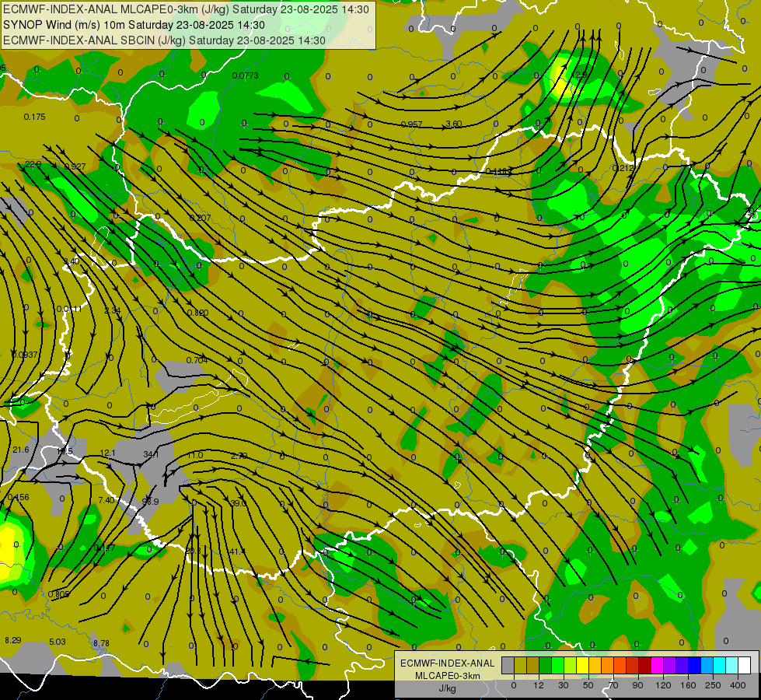
Task: Click the map value '3.60'
Action: click(454, 124)
